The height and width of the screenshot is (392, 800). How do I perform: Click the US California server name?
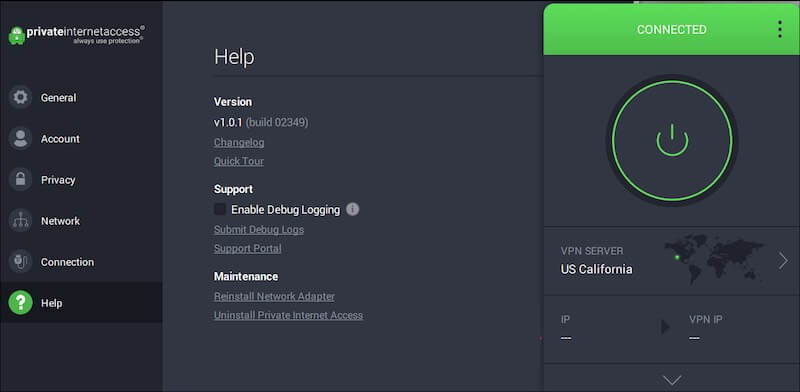pos(596,269)
